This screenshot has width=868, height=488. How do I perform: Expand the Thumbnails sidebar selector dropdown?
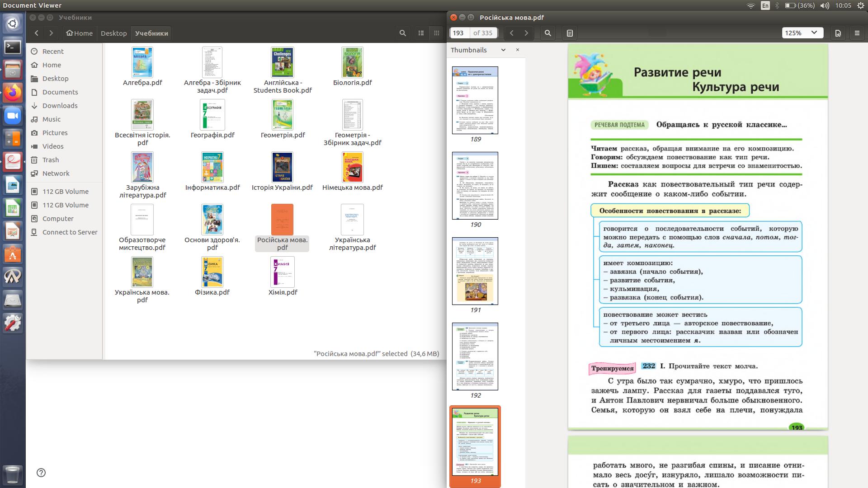click(x=503, y=50)
